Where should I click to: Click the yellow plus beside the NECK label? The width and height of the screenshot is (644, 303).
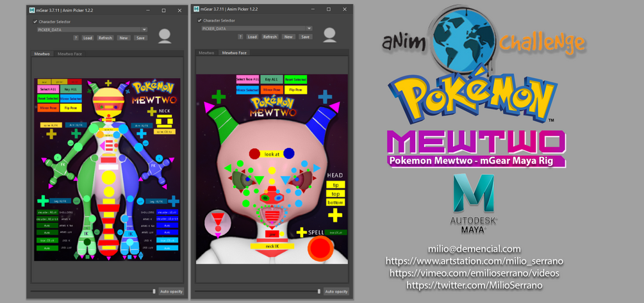pyautogui.click(x=152, y=111)
